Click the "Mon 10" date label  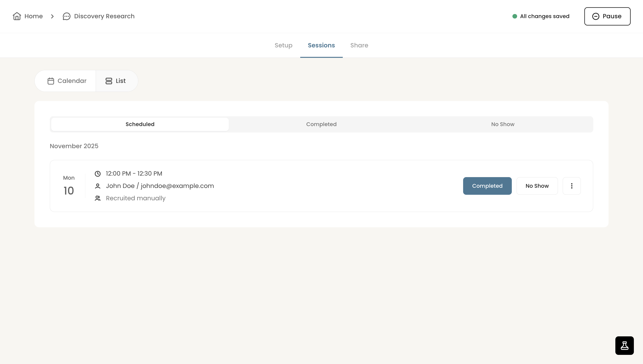point(69,186)
